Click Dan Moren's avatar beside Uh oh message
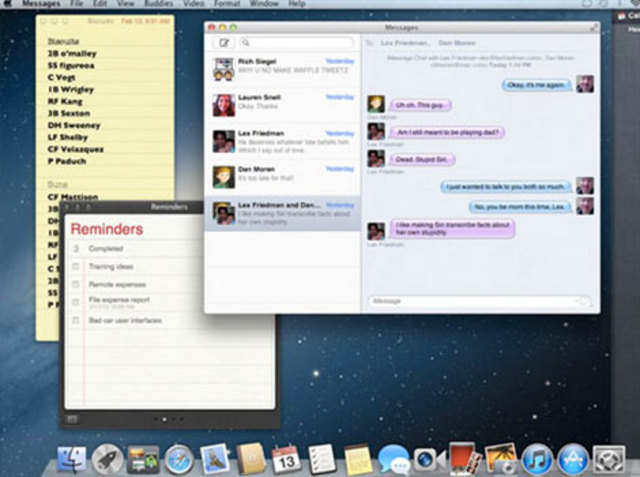 click(x=376, y=104)
